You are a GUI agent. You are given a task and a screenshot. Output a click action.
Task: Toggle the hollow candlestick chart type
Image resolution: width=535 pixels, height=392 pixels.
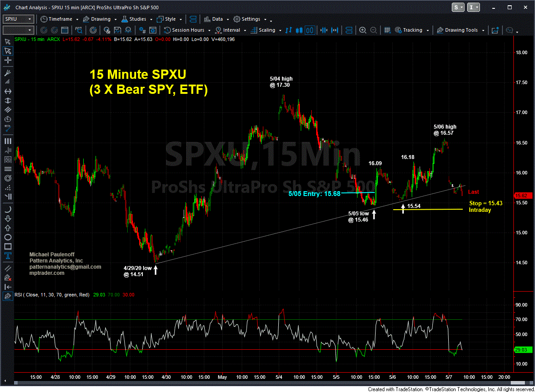click(310, 30)
